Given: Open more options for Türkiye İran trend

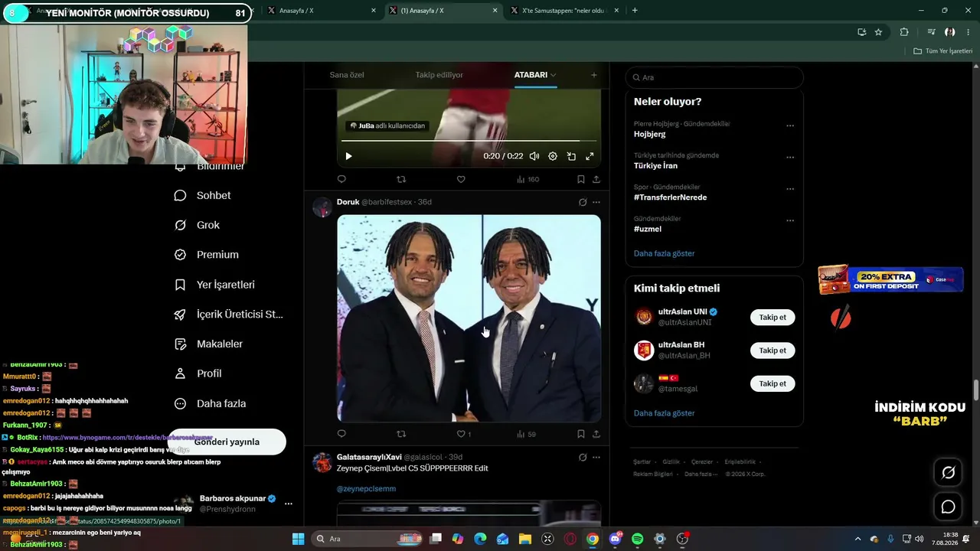Looking at the screenshot, I should click(x=790, y=157).
